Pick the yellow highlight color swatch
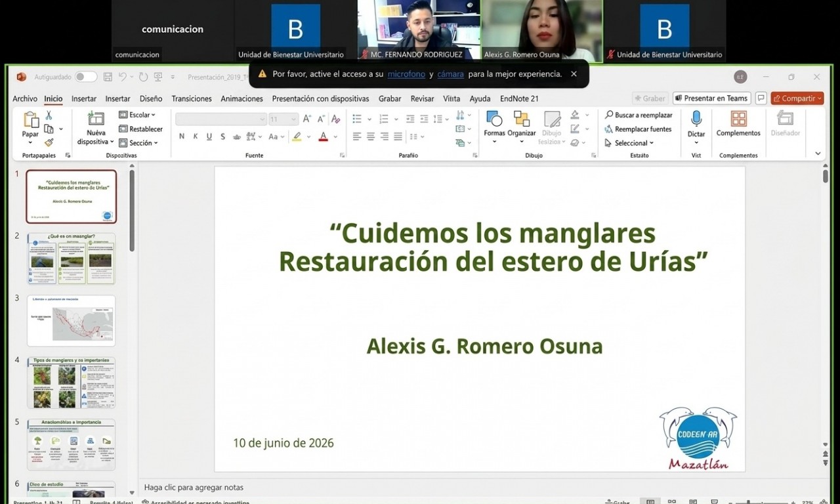This screenshot has width=840, height=504. 297,136
